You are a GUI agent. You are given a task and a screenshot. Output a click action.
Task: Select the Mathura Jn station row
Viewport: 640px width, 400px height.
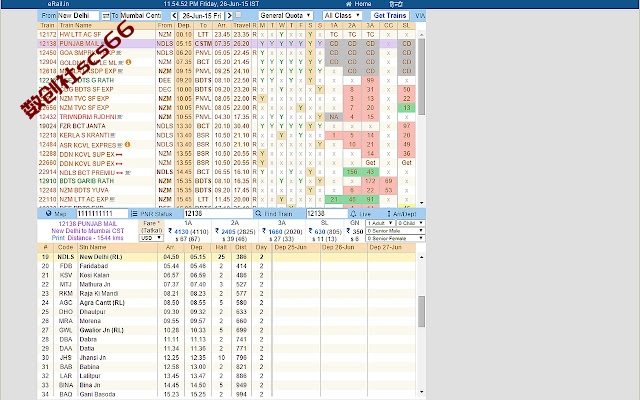pyautogui.click(x=227, y=284)
